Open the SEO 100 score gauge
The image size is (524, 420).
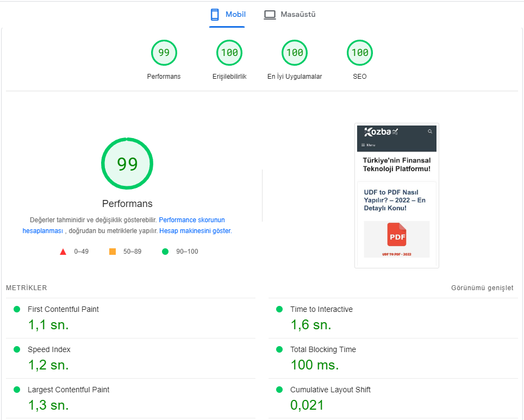[x=360, y=53]
